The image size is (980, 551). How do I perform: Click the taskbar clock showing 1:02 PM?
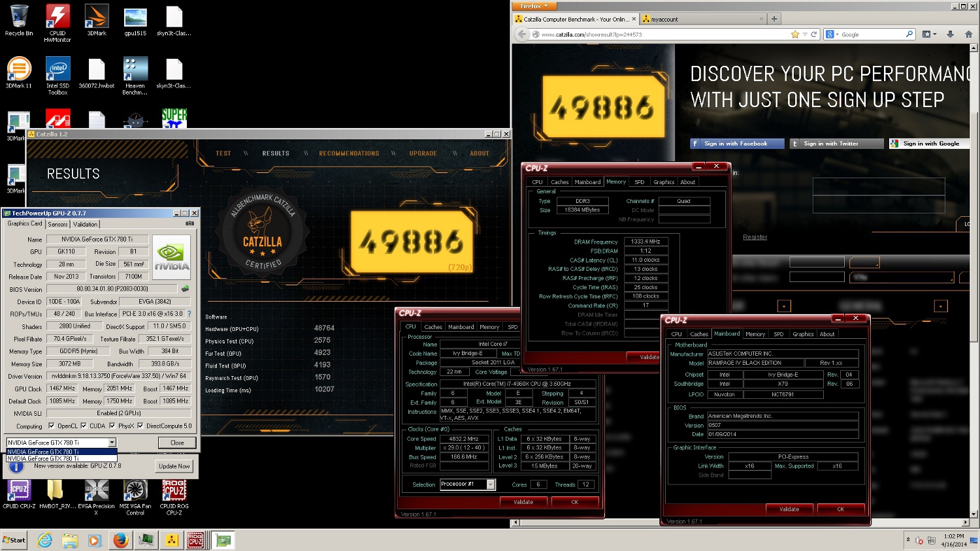pyautogui.click(x=954, y=540)
